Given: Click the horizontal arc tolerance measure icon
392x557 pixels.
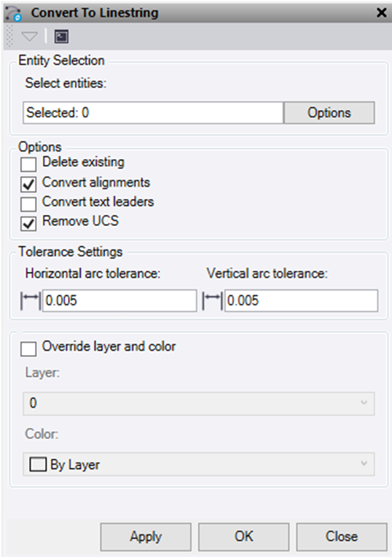Looking at the screenshot, I should [31, 300].
